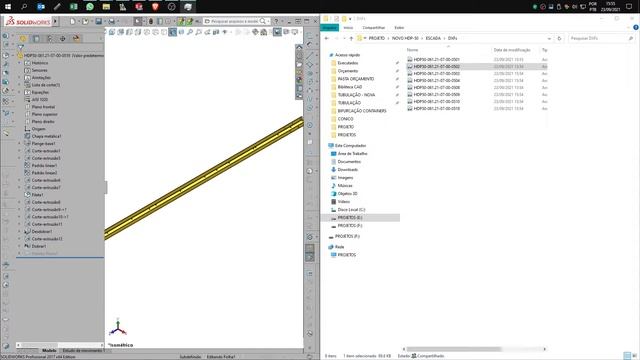Select Plano frontal in the feature tree
The image size is (640, 360).
click(x=43, y=107)
